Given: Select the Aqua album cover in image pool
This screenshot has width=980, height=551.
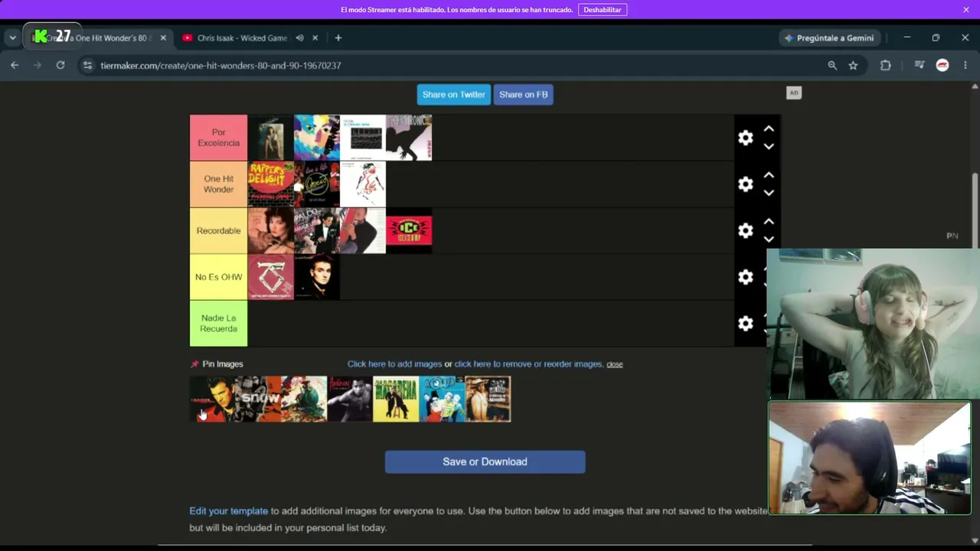Looking at the screenshot, I should [x=442, y=399].
